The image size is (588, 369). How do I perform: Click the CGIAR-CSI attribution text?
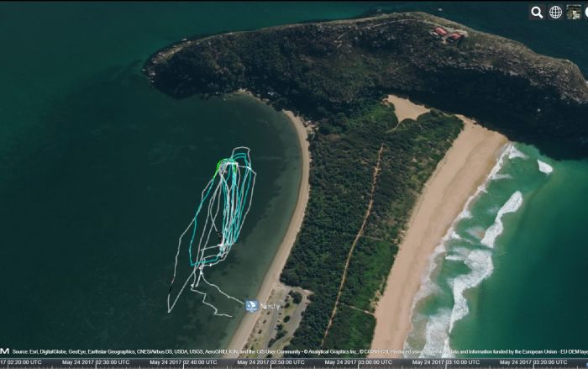375,351
